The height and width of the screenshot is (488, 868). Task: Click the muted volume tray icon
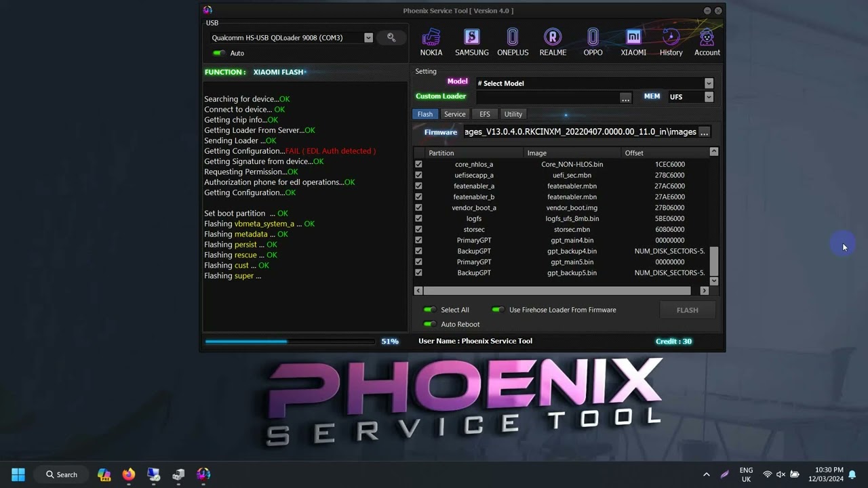click(x=781, y=474)
